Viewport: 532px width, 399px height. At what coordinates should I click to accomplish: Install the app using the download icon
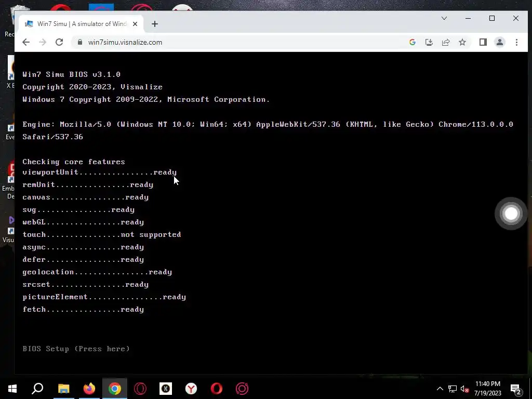point(429,42)
